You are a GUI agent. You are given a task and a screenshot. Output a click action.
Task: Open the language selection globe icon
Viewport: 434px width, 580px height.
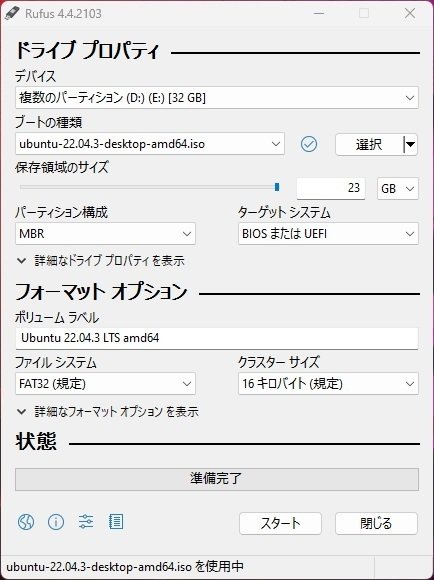click(26, 522)
